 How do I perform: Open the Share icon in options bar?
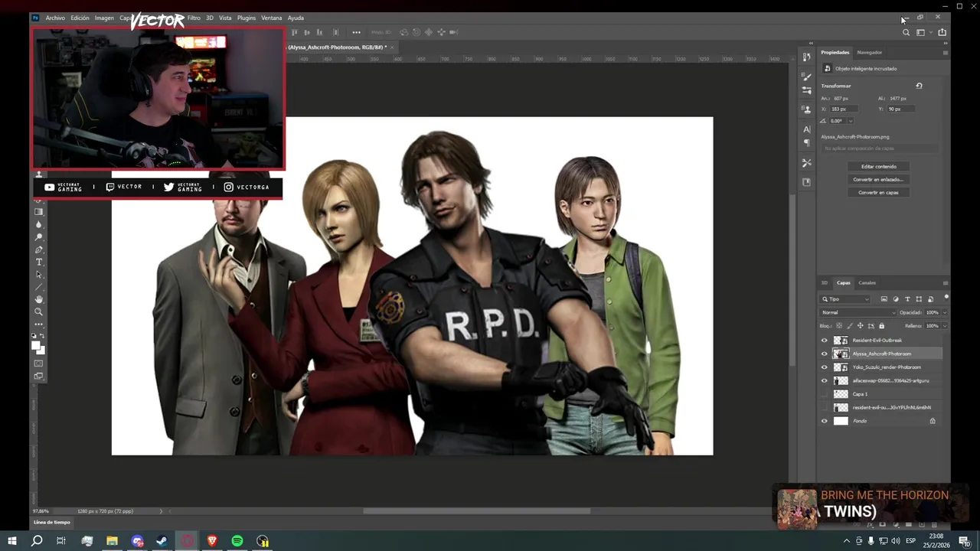point(942,32)
